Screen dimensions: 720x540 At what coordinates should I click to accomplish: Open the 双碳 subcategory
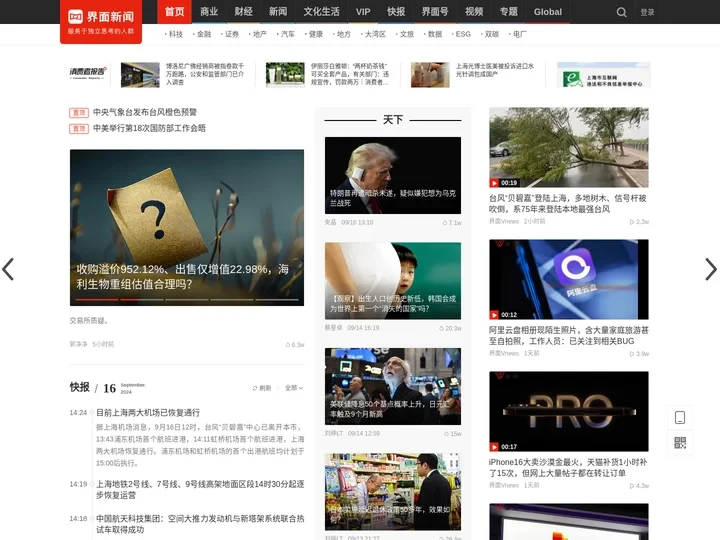(x=490, y=34)
